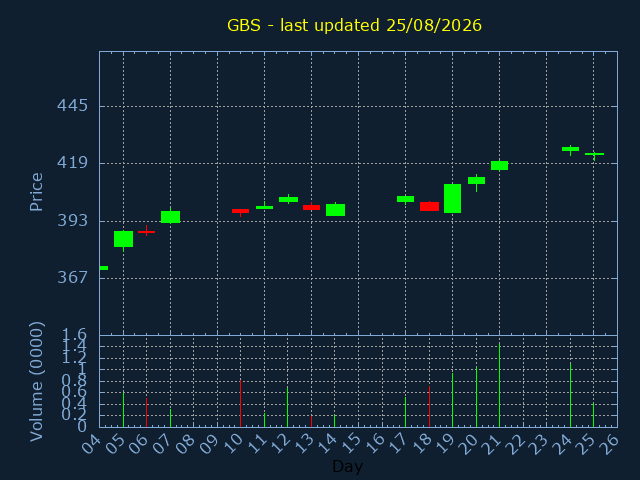Click the day axis label 08
Image resolution: width=640 pixels, height=480 pixels.
[185, 444]
